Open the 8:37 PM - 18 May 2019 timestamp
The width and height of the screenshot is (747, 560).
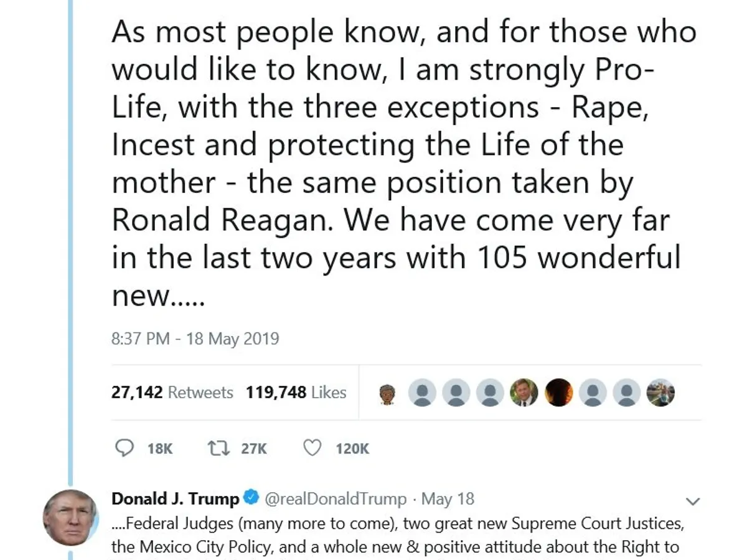pos(195,339)
